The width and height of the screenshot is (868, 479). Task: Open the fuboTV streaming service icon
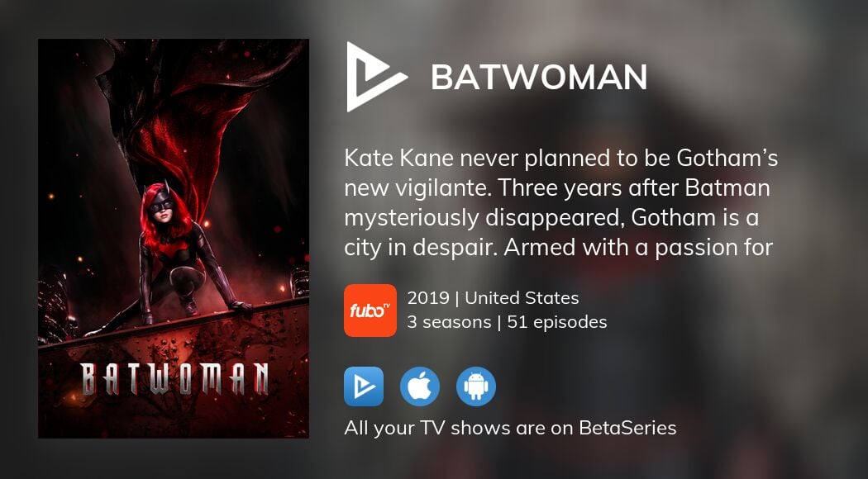tap(370, 311)
